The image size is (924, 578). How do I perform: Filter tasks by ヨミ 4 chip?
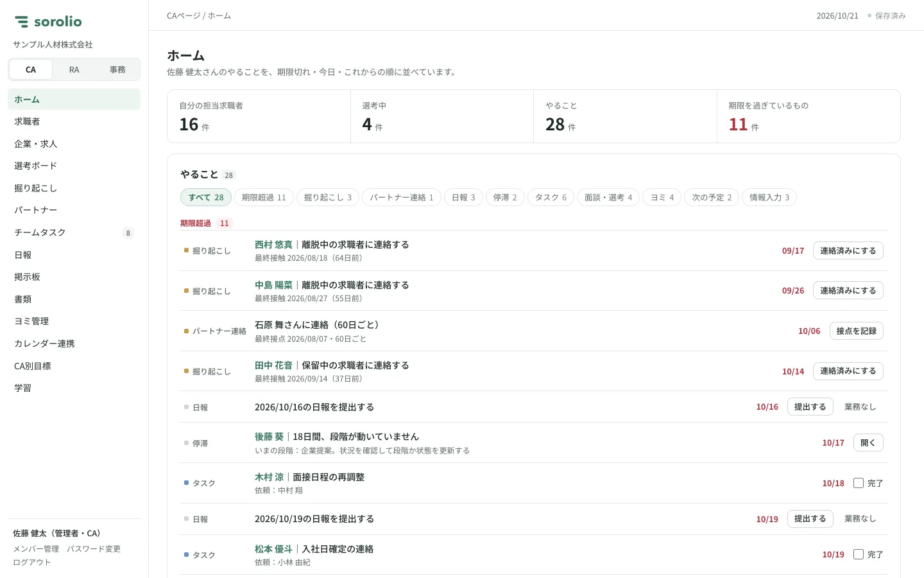coord(662,197)
